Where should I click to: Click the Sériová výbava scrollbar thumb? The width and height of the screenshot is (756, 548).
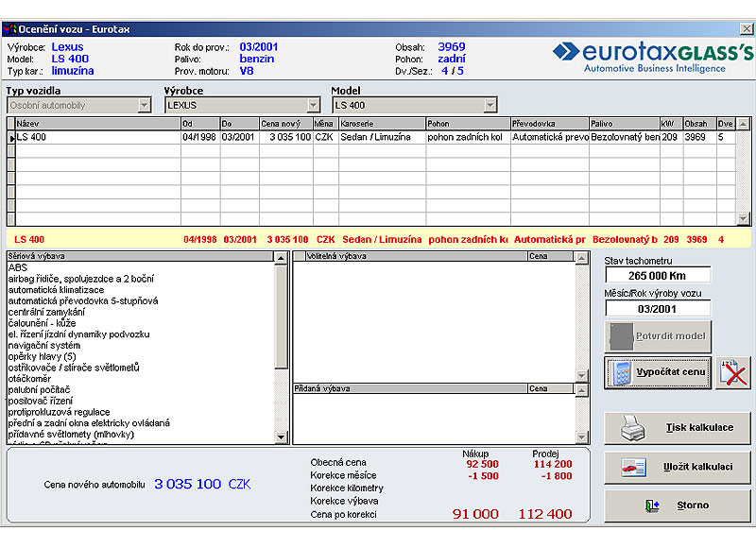(281, 317)
